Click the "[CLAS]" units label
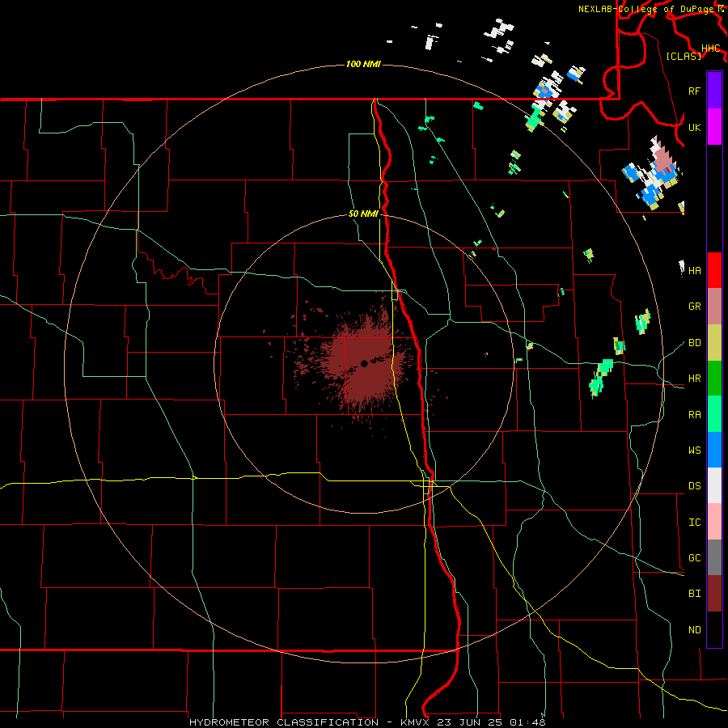This screenshot has height=728, width=728. coord(684,56)
